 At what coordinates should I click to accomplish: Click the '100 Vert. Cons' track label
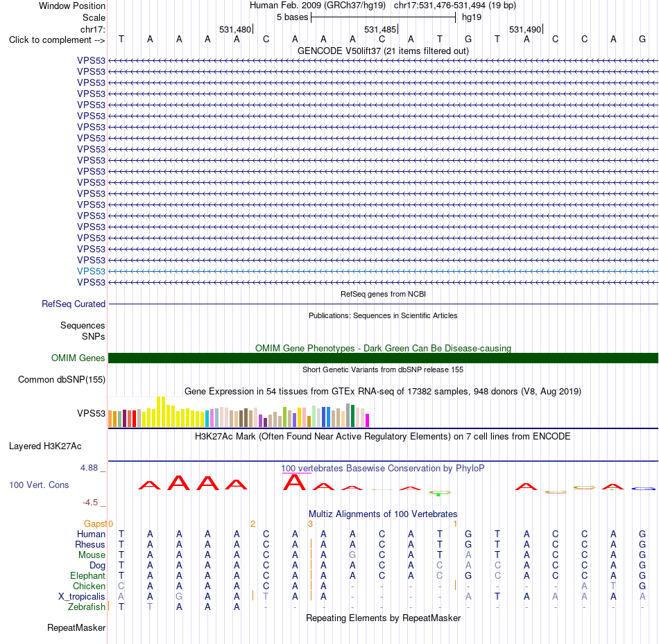pos(39,485)
